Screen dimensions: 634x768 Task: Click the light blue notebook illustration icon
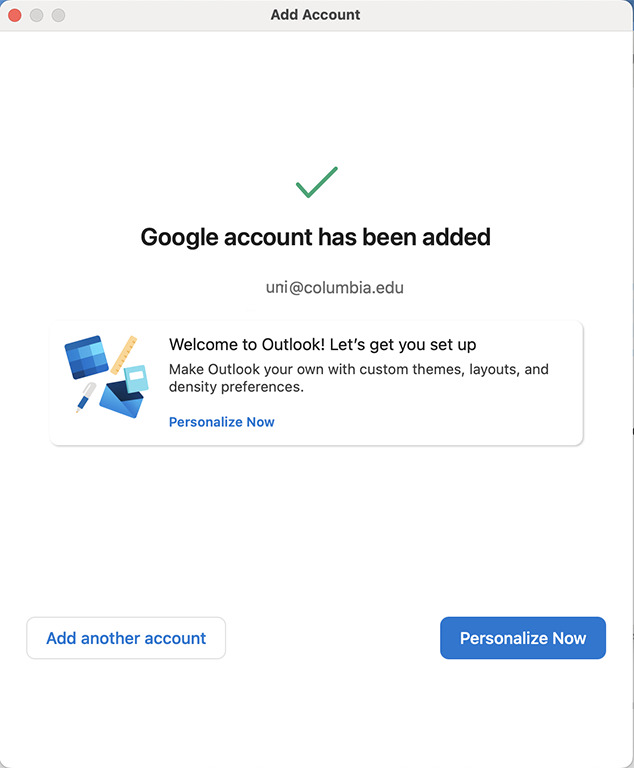[136, 378]
